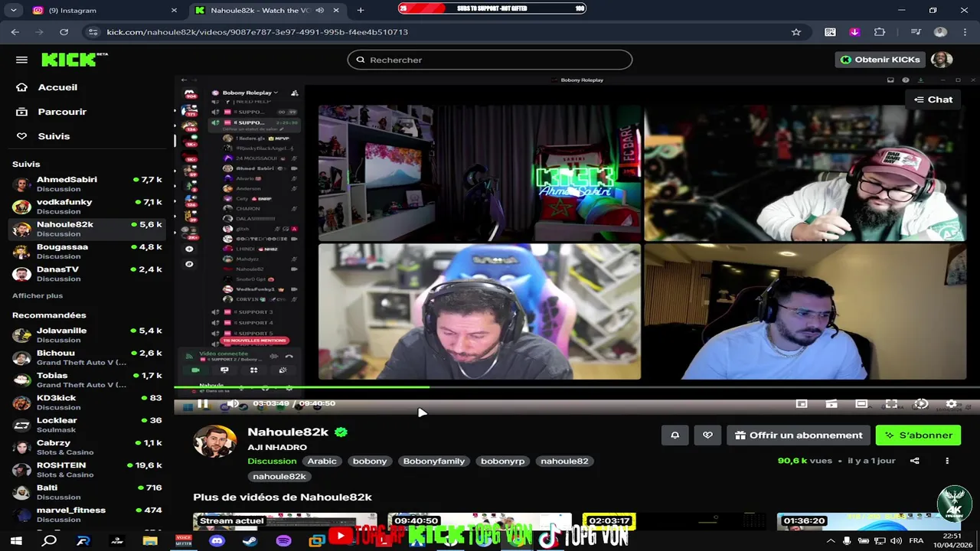Image resolution: width=980 pixels, height=551 pixels.
Task: Focus the Rechercher search field
Action: pos(490,60)
